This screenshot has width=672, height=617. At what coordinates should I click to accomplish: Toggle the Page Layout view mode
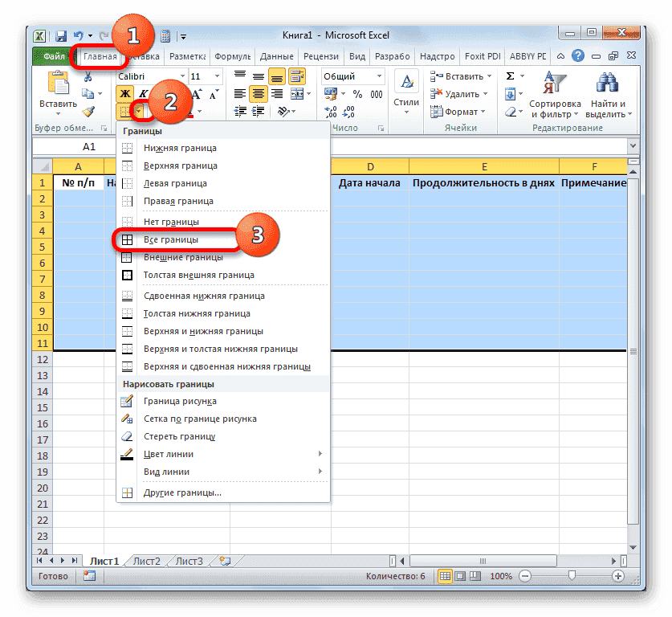click(x=460, y=575)
